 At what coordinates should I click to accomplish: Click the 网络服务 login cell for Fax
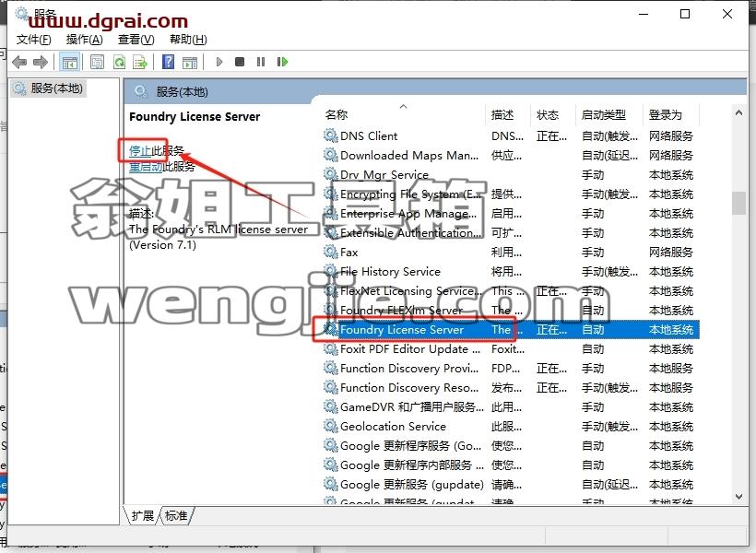(x=670, y=253)
